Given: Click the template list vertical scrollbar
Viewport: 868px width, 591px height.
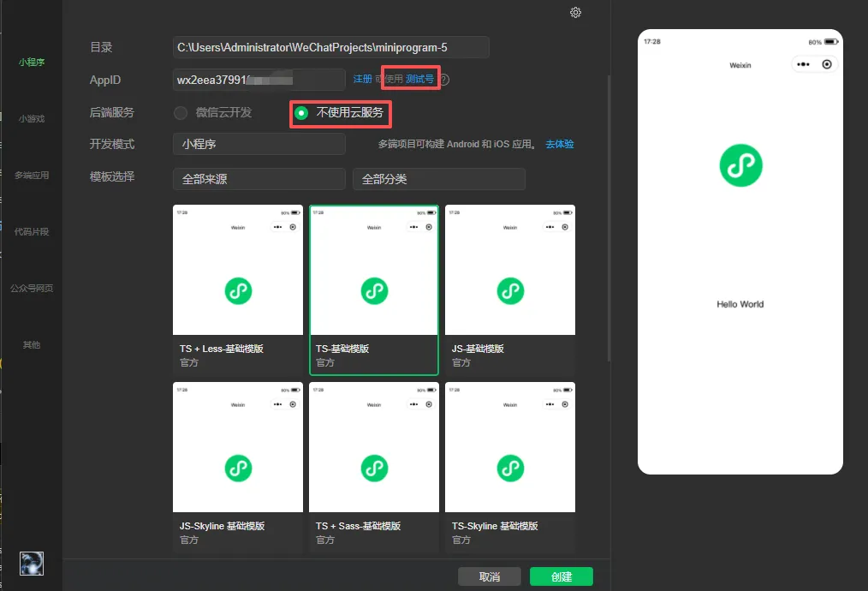Looking at the screenshot, I should click(609, 218).
